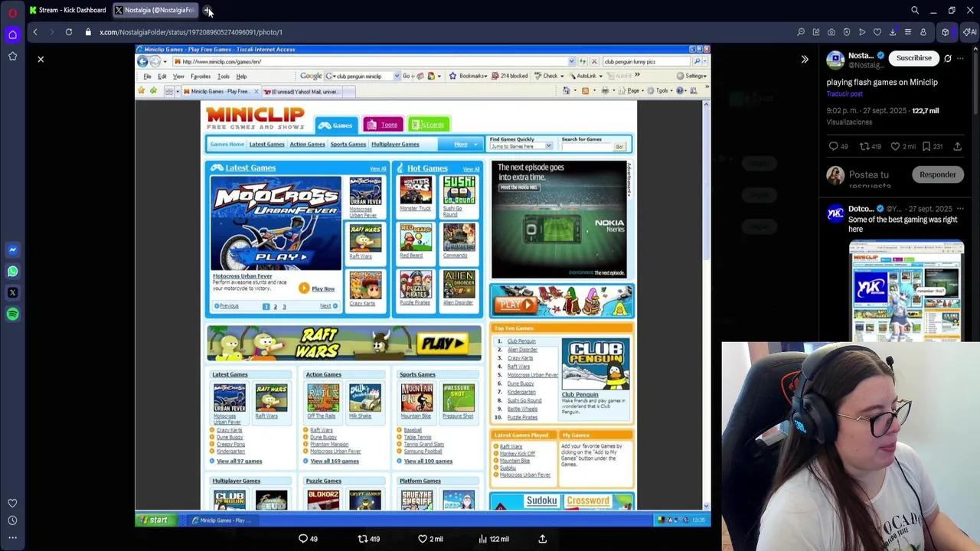Select the Nostalgia X tab
This screenshot has width=980, height=551.
(155, 10)
